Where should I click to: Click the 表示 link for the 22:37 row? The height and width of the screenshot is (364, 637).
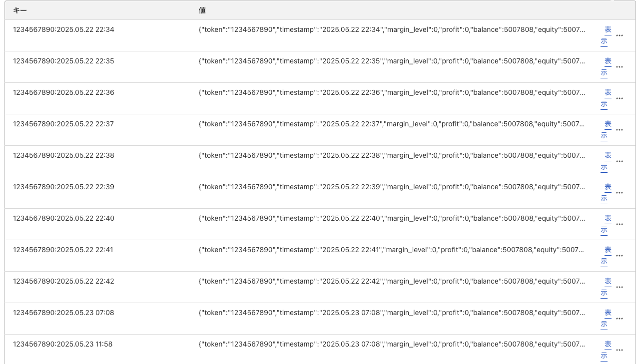point(606,130)
